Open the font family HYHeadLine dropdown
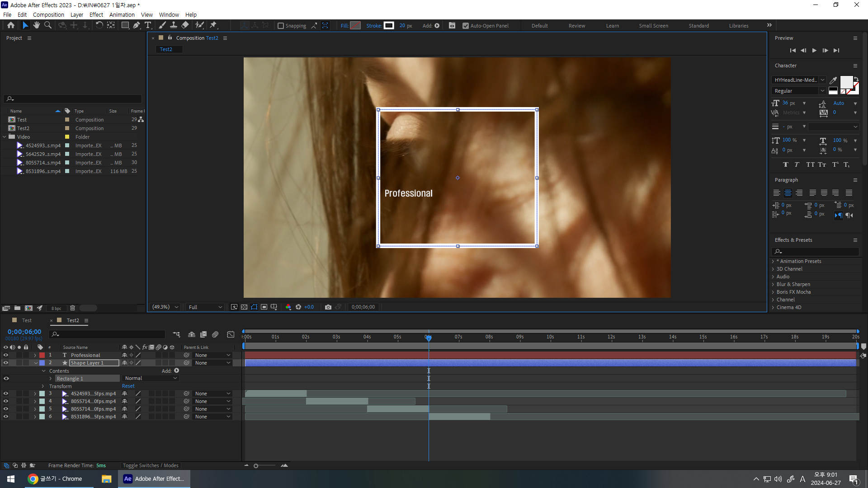Image resolution: width=868 pixels, height=488 pixels. pos(822,80)
